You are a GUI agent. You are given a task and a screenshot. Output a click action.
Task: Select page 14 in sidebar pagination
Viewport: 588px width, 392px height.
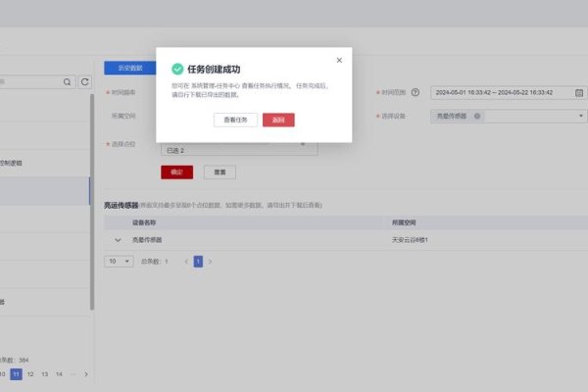coord(59,374)
